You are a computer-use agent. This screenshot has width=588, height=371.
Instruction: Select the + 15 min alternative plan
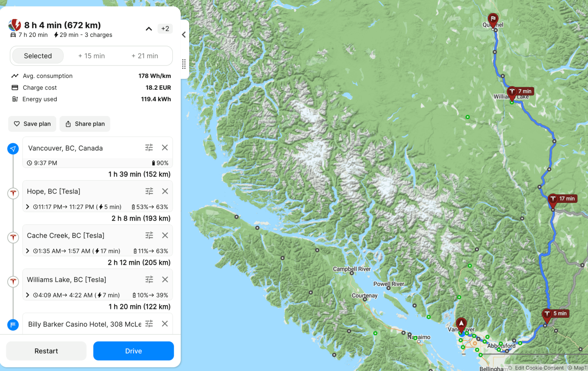[x=91, y=56]
